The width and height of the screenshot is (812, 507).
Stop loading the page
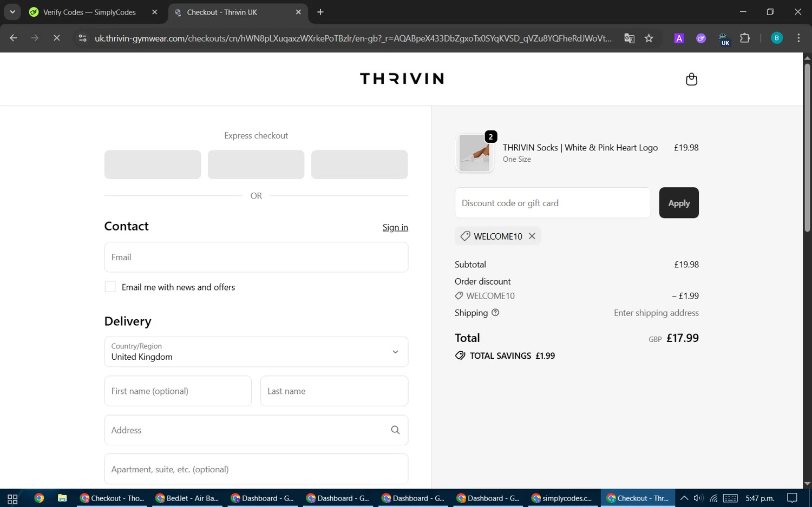(x=56, y=38)
